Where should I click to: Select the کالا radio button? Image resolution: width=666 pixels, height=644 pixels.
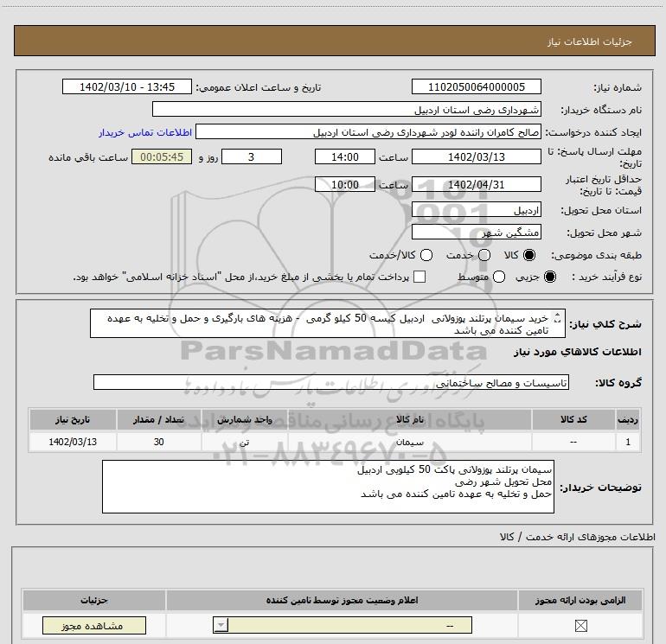529,255
